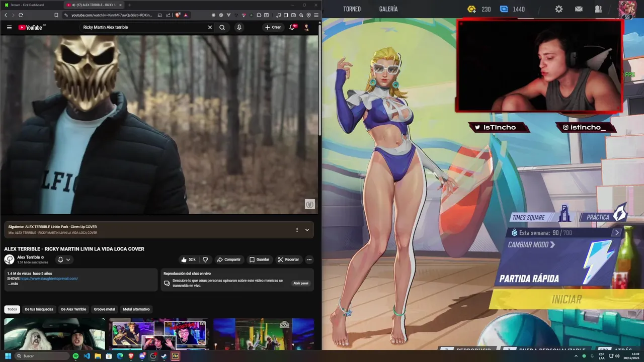Open YouTube notifications bell
Screen dimensions: 644x362
click(292, 27)
